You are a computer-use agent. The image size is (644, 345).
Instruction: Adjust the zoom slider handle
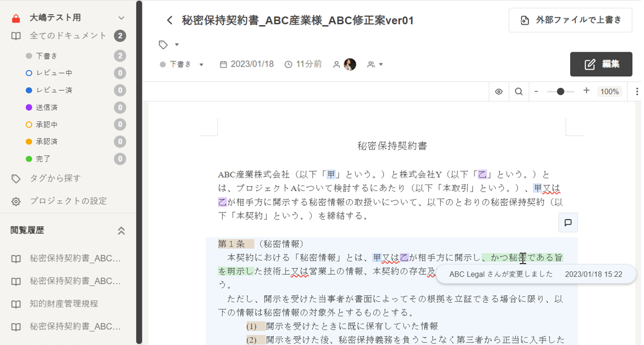[x=561, y=91]
